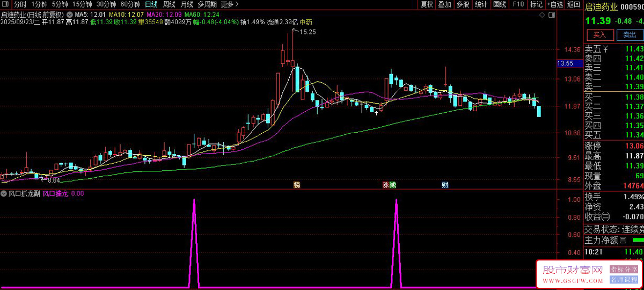The width and height of the screenshot is (644, 290).
Task: Click the MA60: 12.24 label
Action: click(201, 13)
